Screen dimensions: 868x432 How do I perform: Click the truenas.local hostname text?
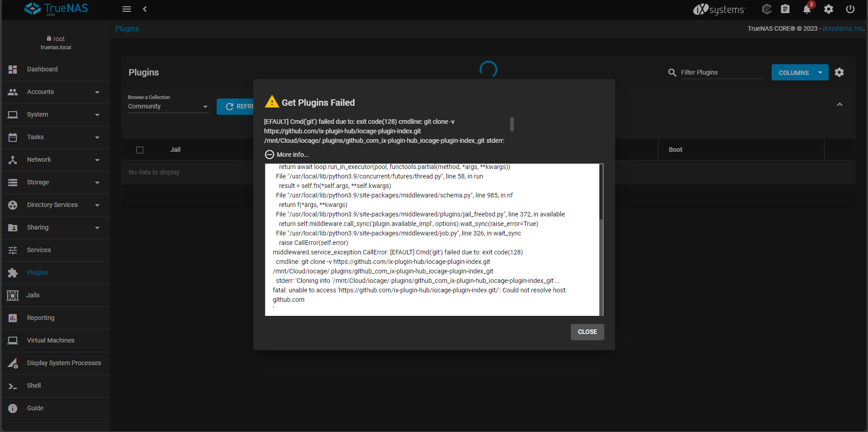(x=56, y=47)
